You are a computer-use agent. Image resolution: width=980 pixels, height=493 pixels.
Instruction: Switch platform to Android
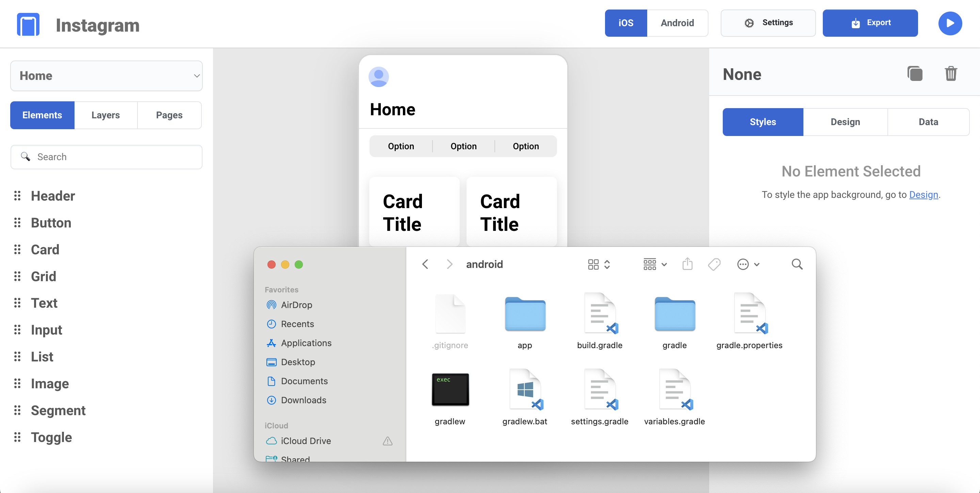pyautogui.click(x=677, y=23)
